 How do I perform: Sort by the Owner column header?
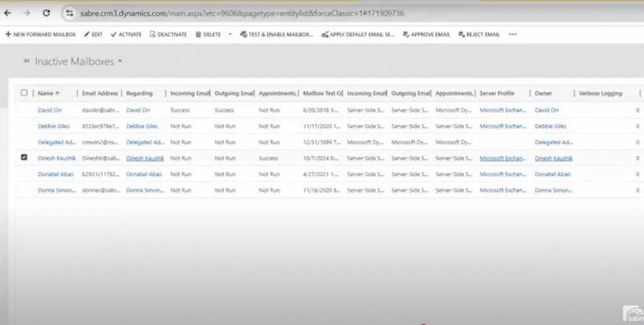pyautogui.click(x=543, y=93)
